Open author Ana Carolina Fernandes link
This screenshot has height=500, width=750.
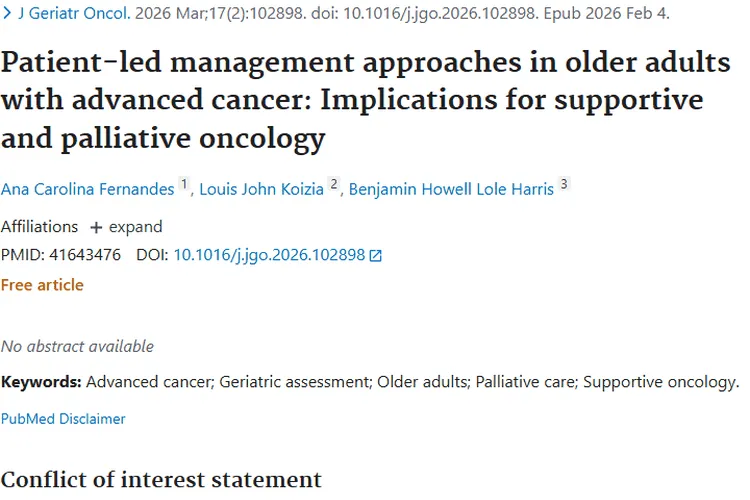87,190
